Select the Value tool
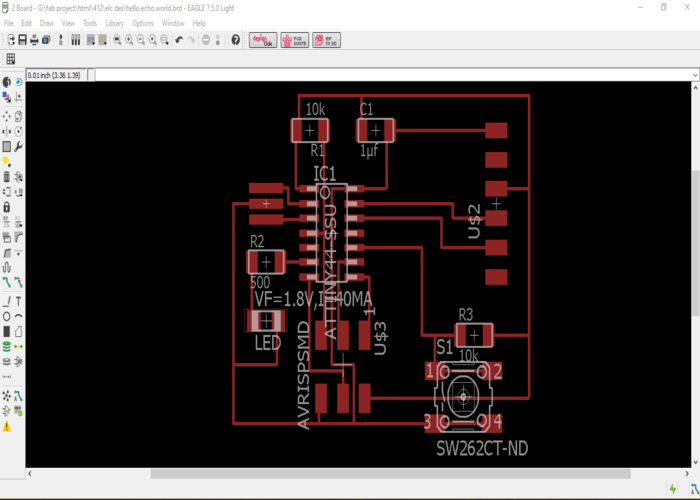This screenshot has width=700, height=500. [x=18, y=222]
